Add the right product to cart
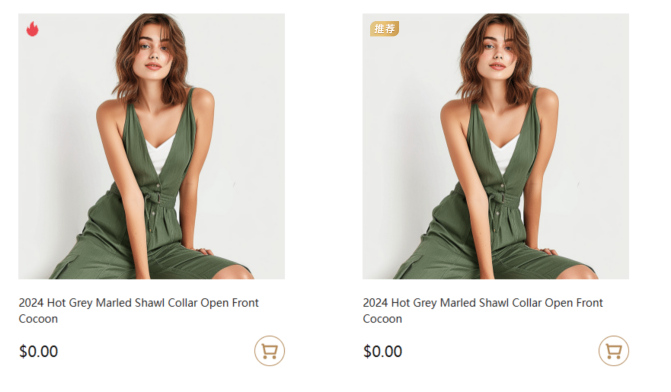Image resolution: width=671 pixels, height=392 pixels. (x=613, y=350)
